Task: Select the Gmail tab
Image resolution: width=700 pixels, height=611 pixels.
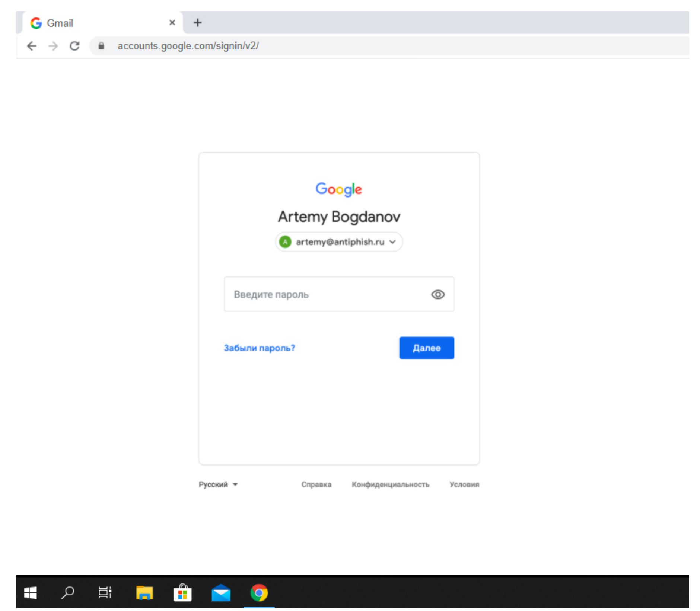Action: 102,23
